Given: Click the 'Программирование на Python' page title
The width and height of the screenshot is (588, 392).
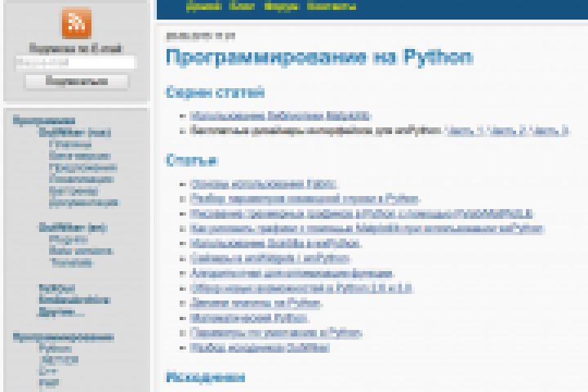Looking at the screenshot, I should (x=319, y=57).
